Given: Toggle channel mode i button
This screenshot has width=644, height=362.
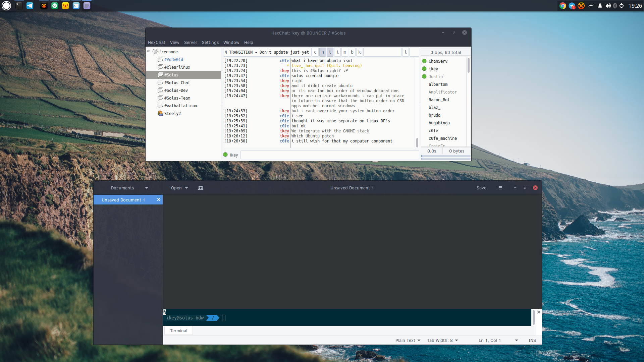Looking at the screenshot, I should click(x=337, y=52).
